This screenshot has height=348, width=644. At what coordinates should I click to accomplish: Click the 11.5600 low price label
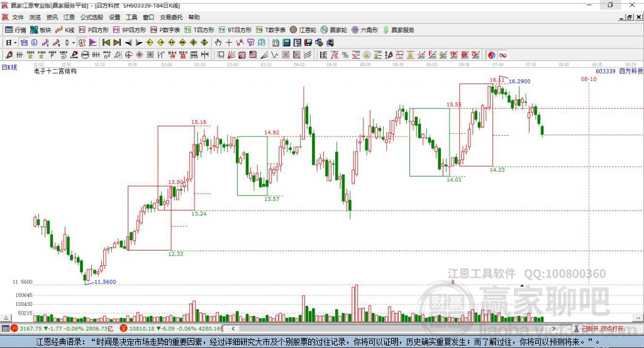(105, 281)
